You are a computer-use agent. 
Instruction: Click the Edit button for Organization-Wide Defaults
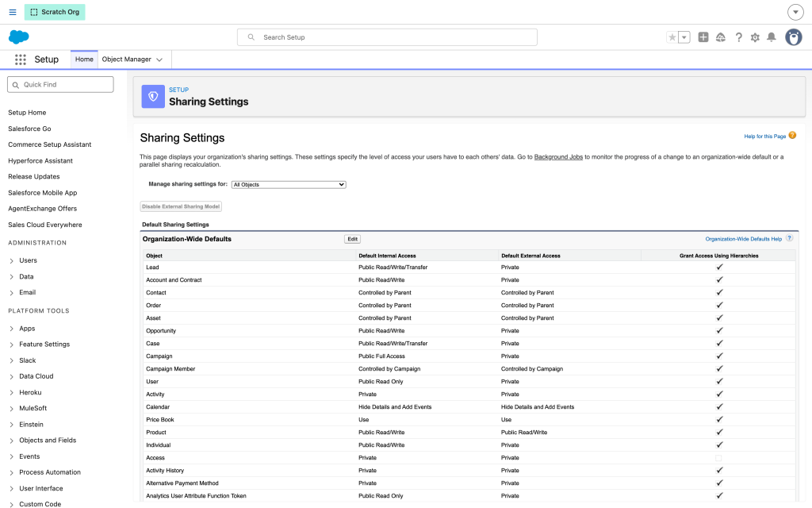coord(352,239)
